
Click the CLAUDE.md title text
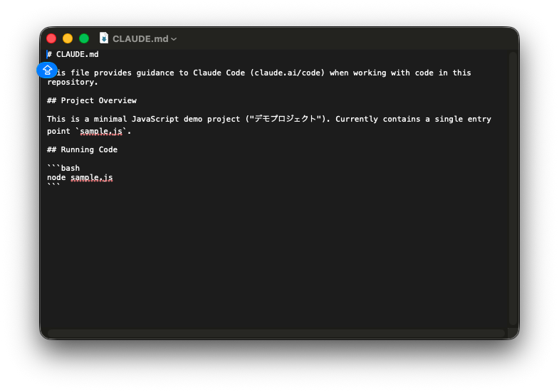coord(140,38)
